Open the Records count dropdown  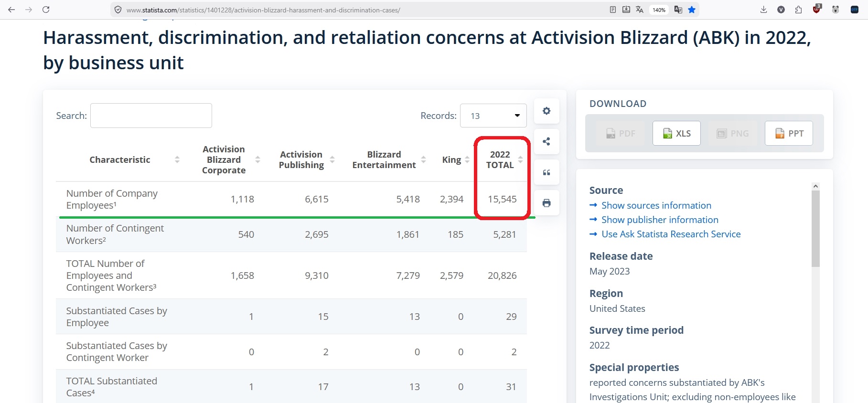(x=493, y=116)
